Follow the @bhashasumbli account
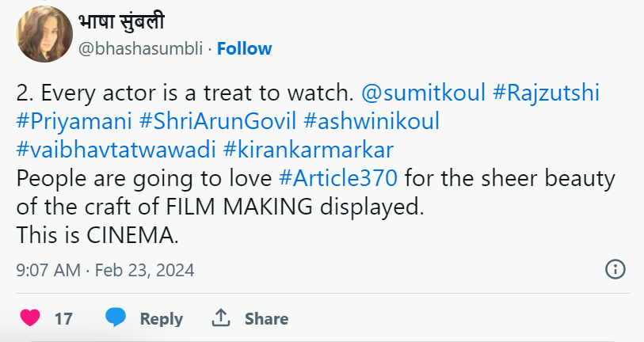The height and width of the screenshot is (342, 644). [244, 48]
